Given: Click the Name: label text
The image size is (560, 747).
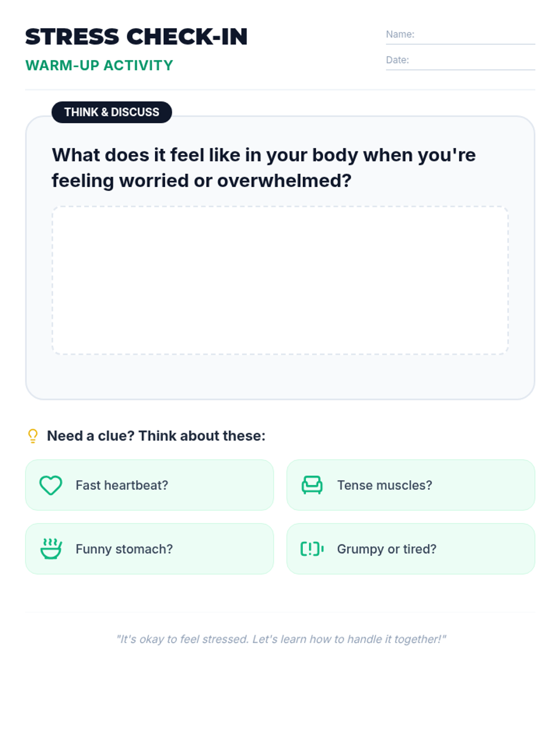Looking at the screenshot, I should tap(400, 34).
